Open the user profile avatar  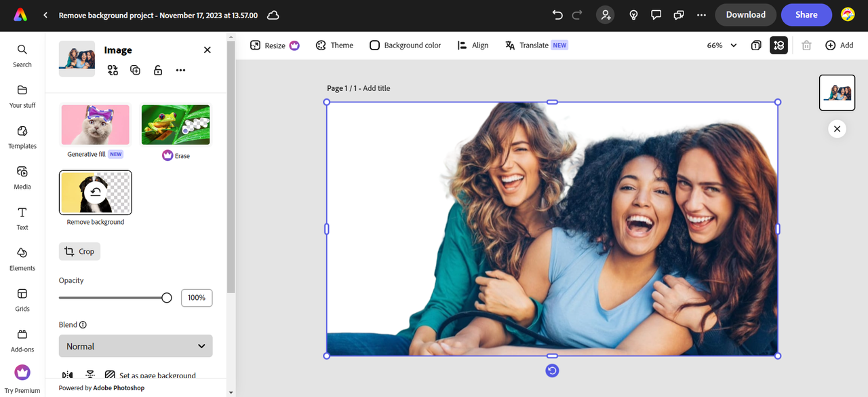click(848, 15)
